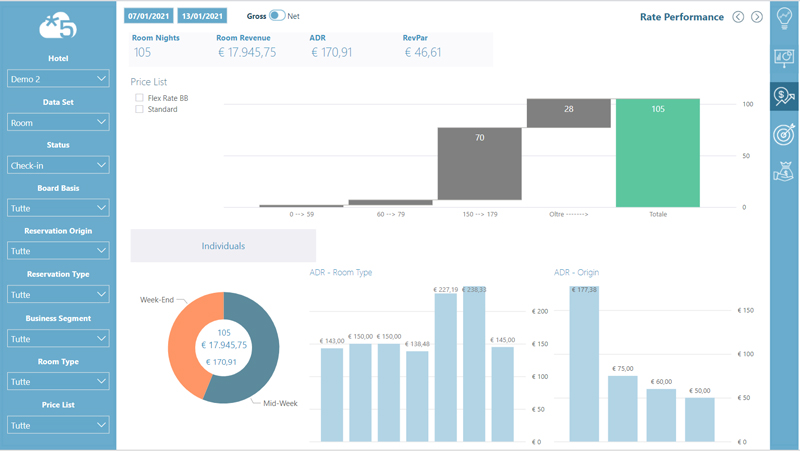Open the presentation chart dashboard icon
800x451 pixels.
[x=784, y=58]
